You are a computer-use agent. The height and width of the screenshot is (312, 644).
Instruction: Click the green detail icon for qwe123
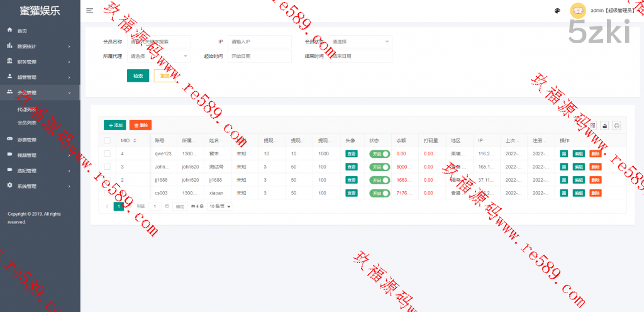[x=564, y=153]
